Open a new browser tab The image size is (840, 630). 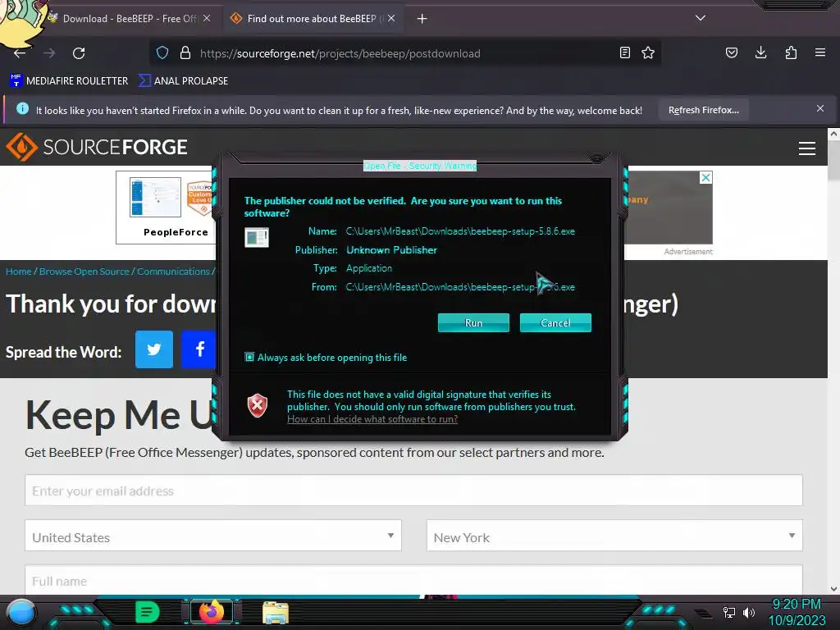[422, 19]
